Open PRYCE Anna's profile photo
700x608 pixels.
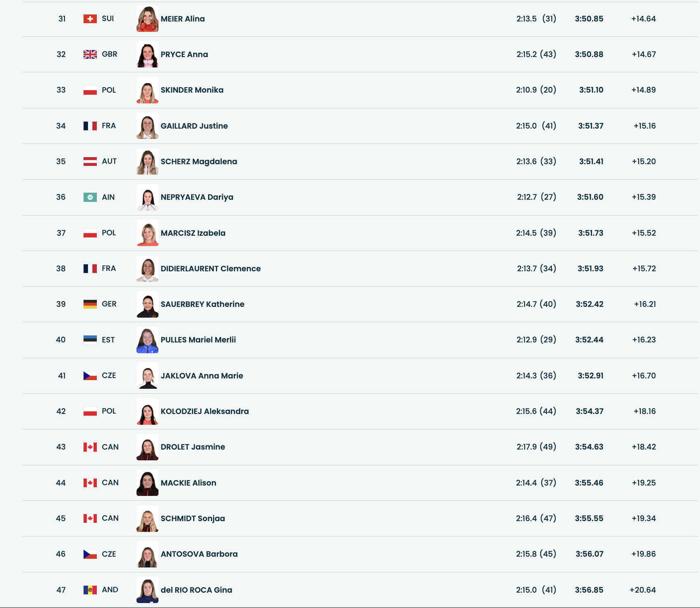pyautogui.click(x=147, y=55)
